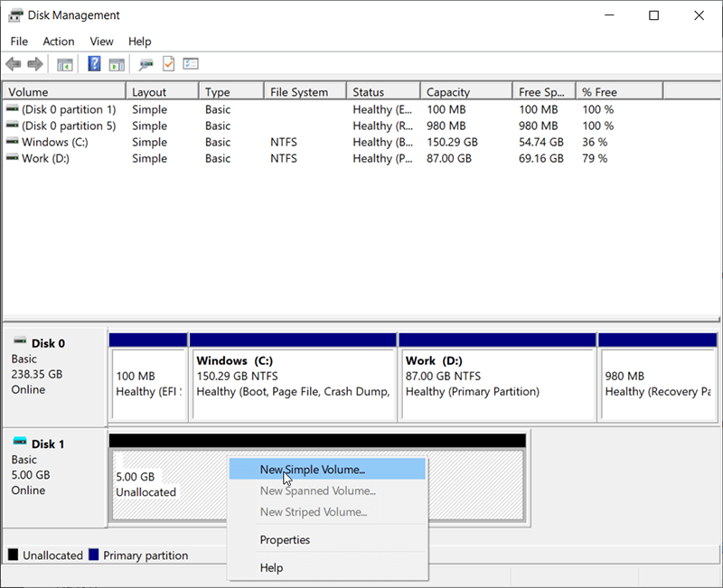The width and height of the screenshot is (723, 588).
Task: Open Help using the blue question mark icon
Action: (x=94, y=63)
